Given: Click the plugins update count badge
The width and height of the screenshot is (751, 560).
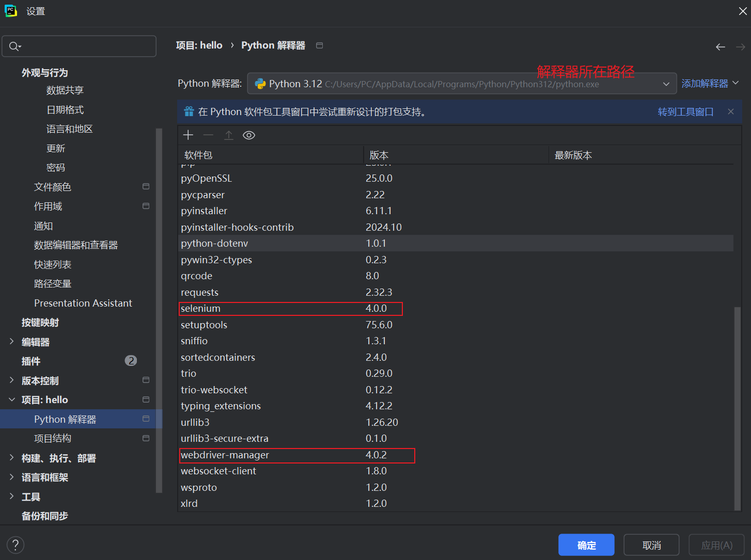Looking at the screenshot, I should tap(131, 361).
